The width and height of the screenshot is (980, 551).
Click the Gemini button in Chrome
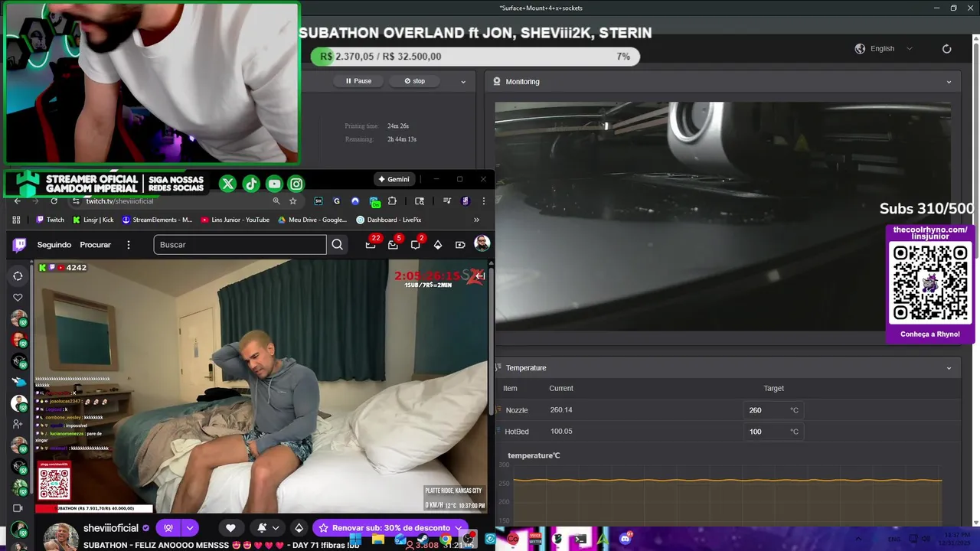point(394,179)
